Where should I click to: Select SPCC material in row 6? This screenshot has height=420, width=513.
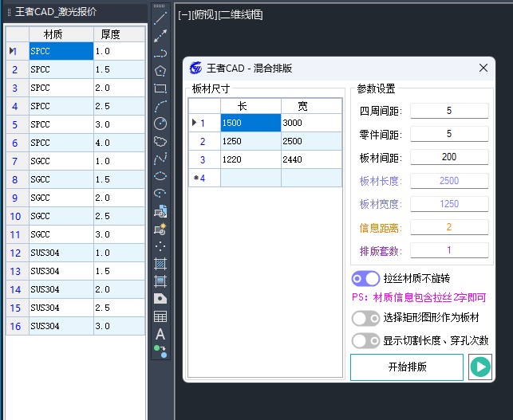61,143
